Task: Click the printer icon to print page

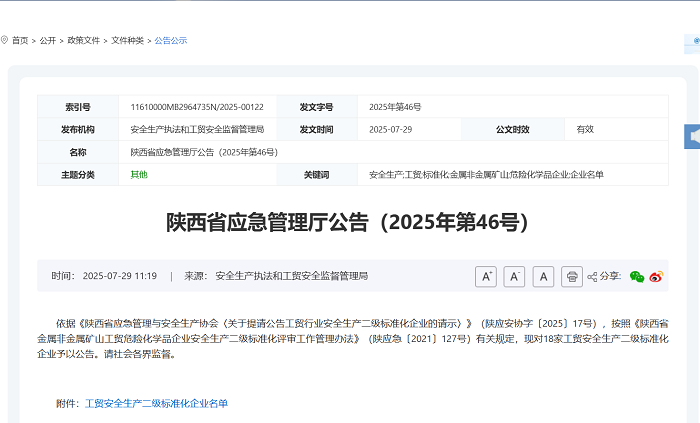Action: pos(572,277)
